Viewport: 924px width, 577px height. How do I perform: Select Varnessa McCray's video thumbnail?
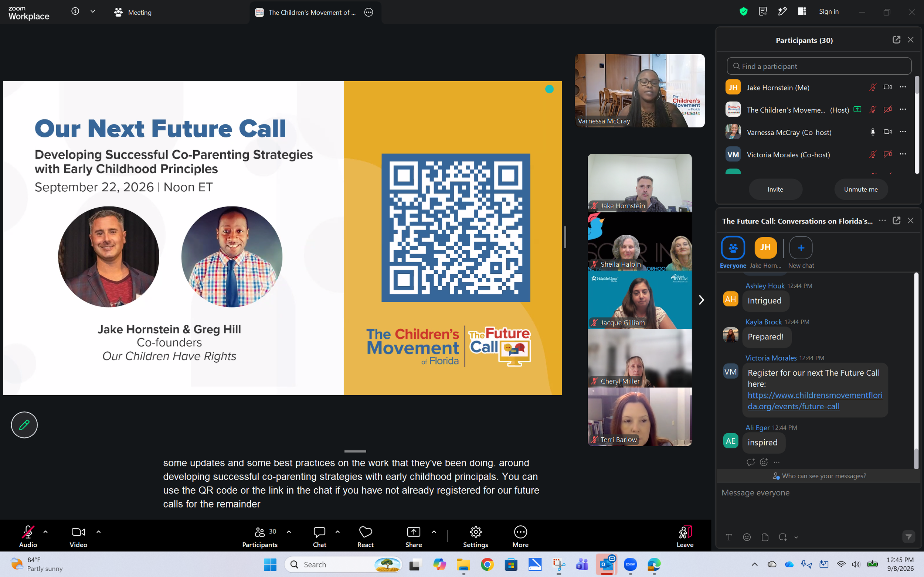[639, 91]
